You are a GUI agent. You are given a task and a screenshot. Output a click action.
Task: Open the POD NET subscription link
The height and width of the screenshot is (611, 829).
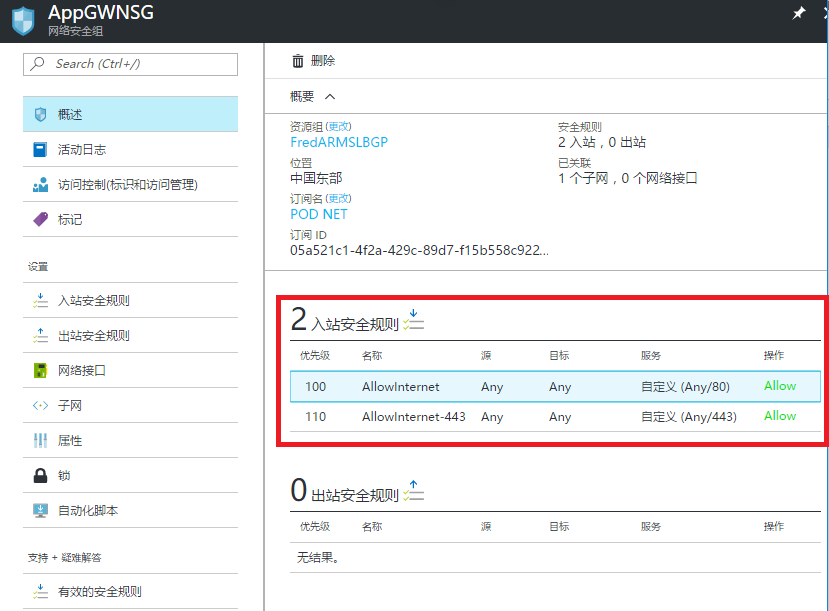319,214
